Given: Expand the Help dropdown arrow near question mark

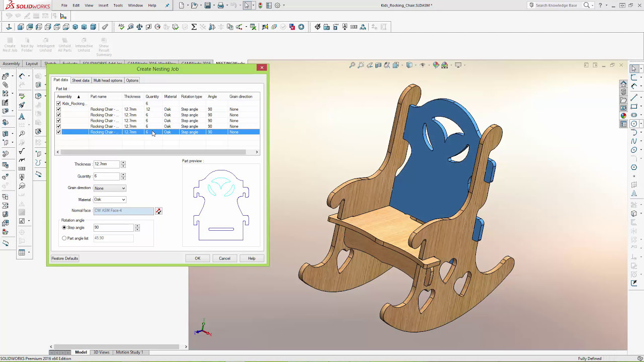Looking at the screenshot, I should click(x=606, y=6).
